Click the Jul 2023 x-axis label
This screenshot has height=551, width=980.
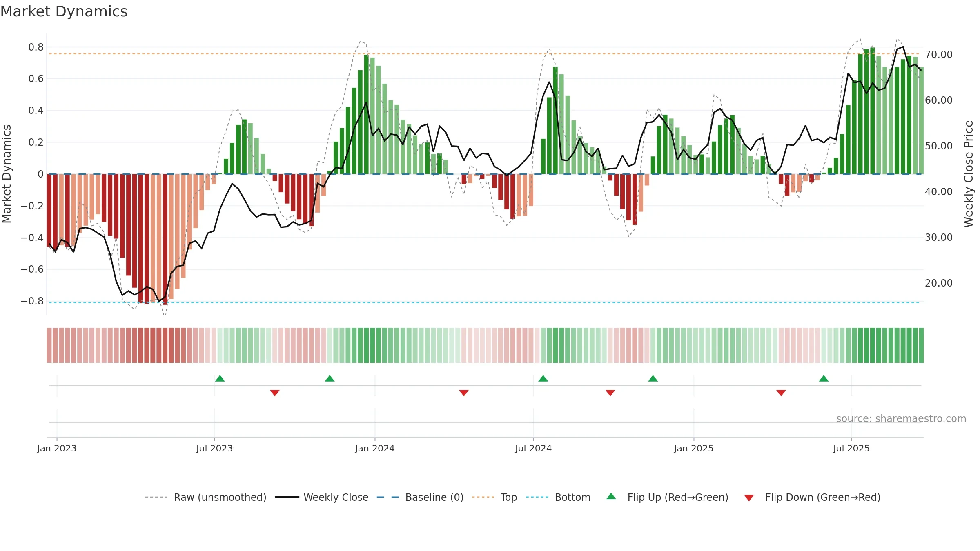214,448
